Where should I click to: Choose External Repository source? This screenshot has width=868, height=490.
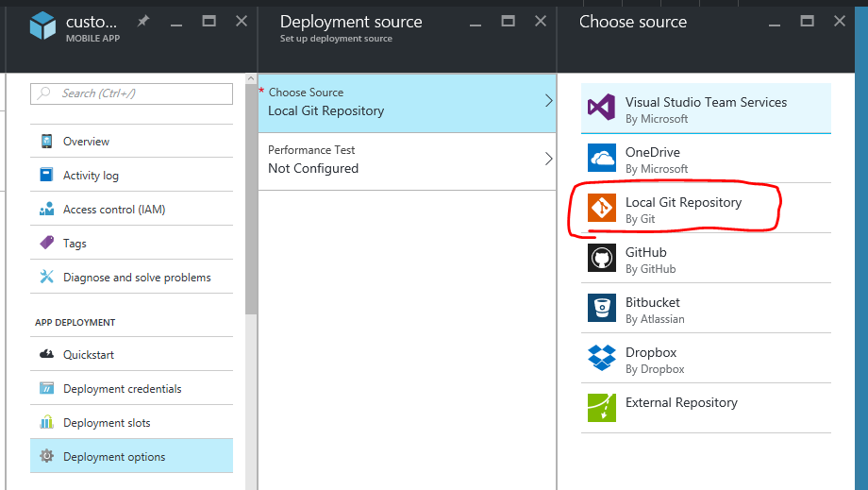coord(706,408)
